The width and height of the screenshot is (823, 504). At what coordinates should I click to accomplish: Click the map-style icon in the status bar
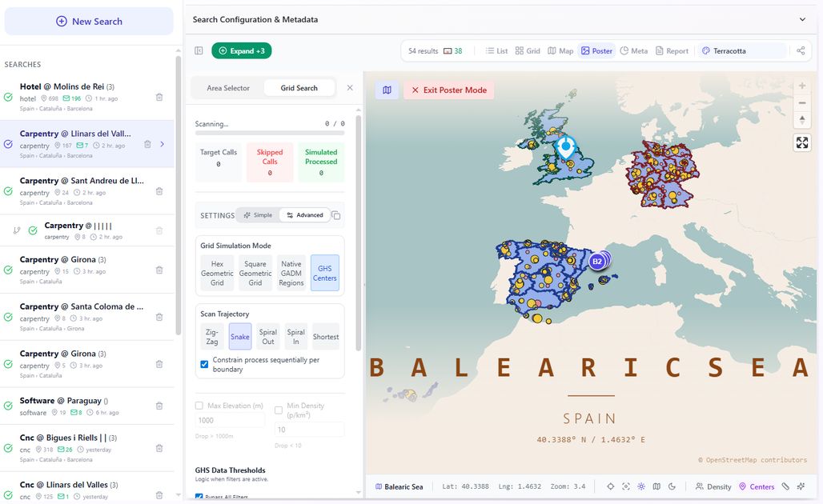pos(656,486)
